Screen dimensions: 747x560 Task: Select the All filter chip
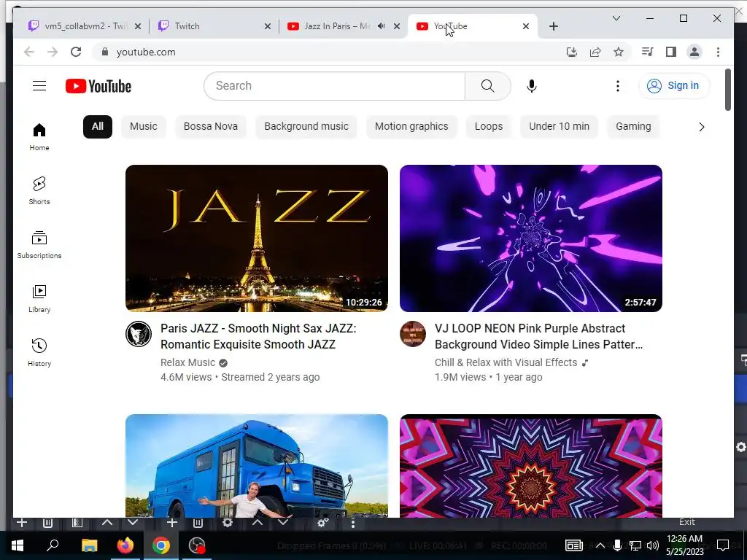(x=98, y=127)
